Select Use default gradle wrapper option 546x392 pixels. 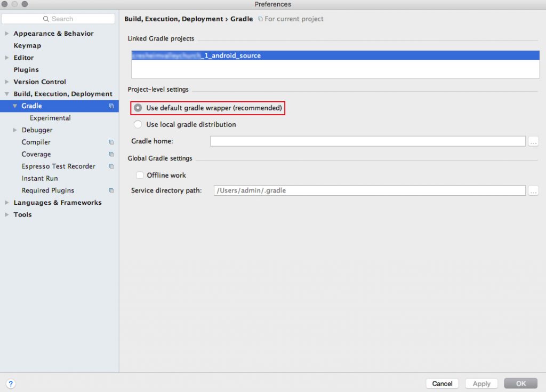pos(138,108)
